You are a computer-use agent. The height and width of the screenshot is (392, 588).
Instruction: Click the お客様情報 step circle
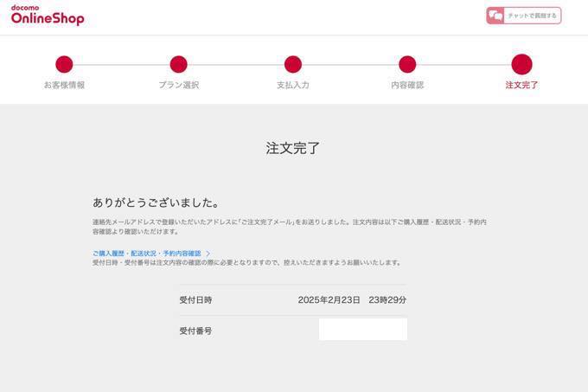[64, 64]
